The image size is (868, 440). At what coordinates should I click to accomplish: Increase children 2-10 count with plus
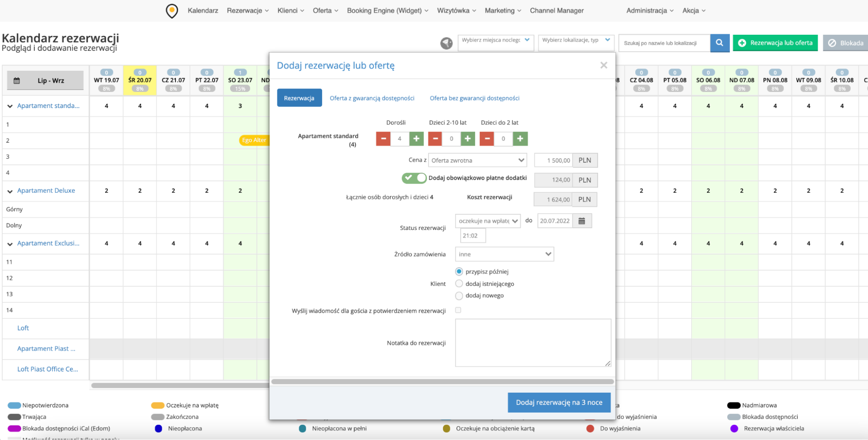[468, 139]
